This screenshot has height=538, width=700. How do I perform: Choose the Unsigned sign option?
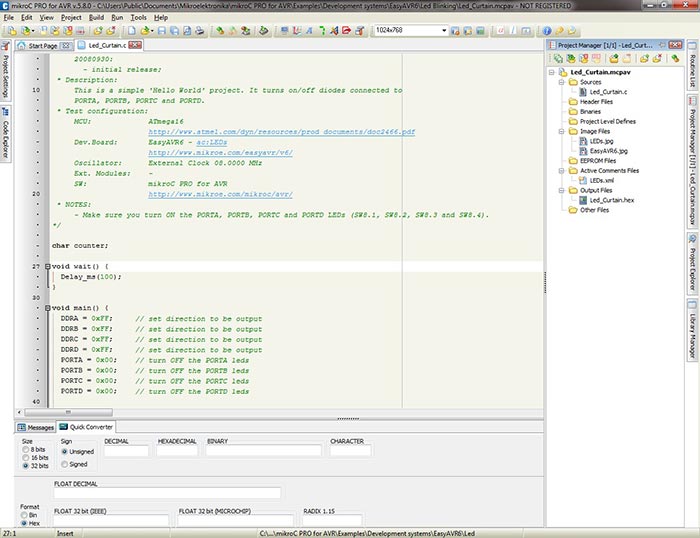coord(64,452)
